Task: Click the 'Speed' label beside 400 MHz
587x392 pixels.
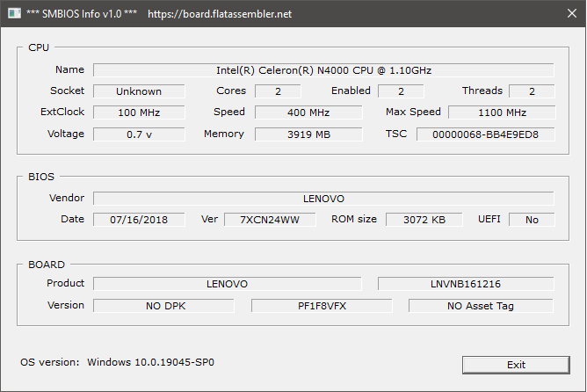Action: pos(229,112)
